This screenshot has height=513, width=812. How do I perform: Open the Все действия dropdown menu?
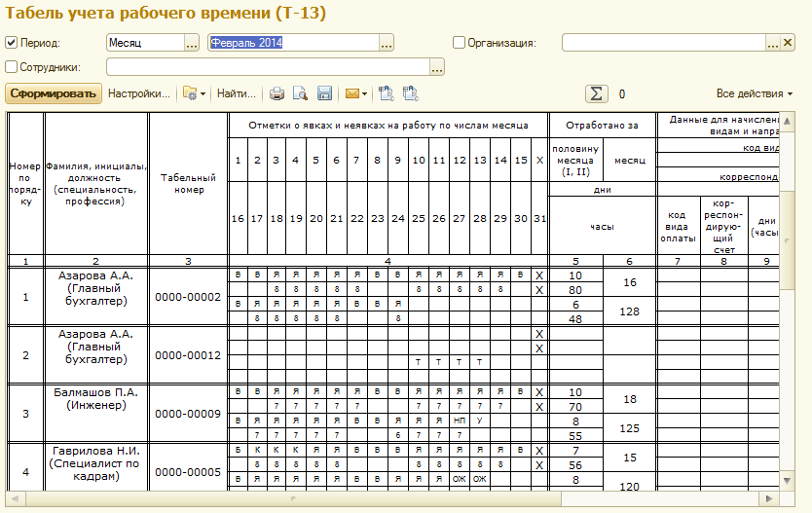[x=754, y=93]
